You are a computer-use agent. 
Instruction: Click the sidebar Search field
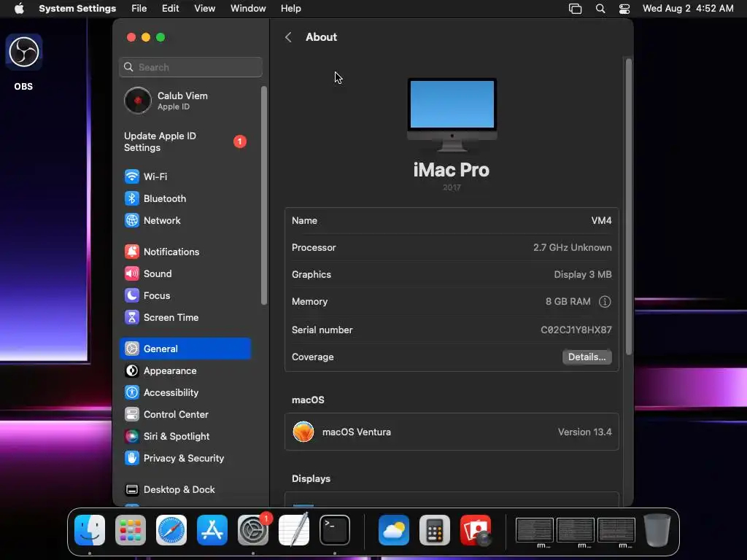pos(190,67)
